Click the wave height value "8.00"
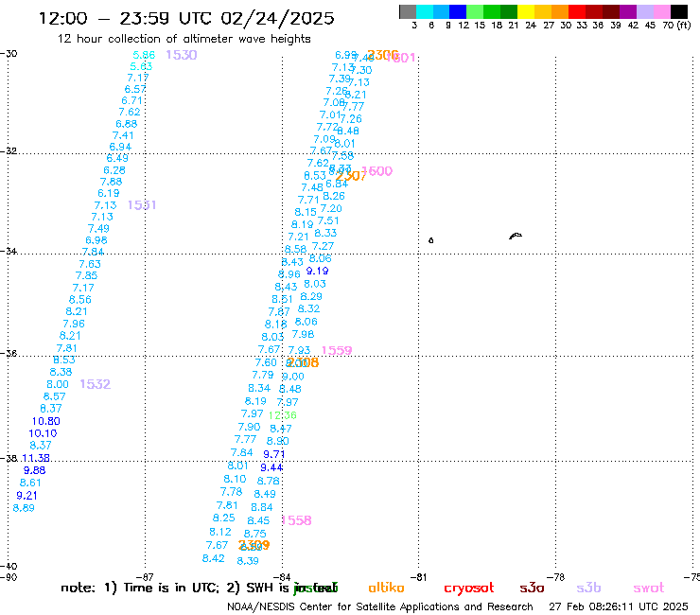Viewport: 700px width, 615px height. pyautogui.click(x=58, y=384)
